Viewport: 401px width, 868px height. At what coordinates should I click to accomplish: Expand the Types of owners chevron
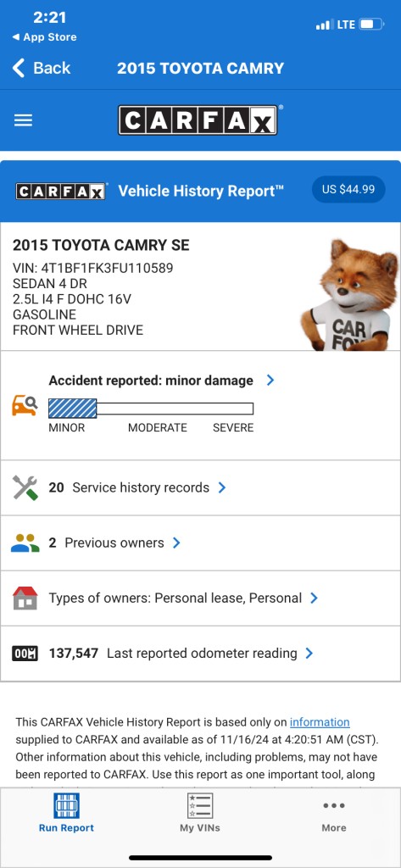pyautogui.click(x=314, y=598)
